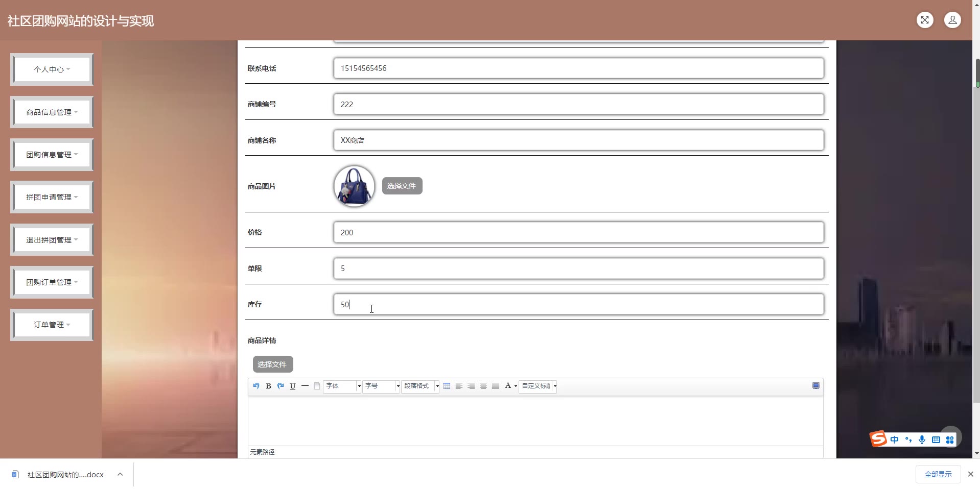Click the 价格 input field

click(x=578, y=232)
